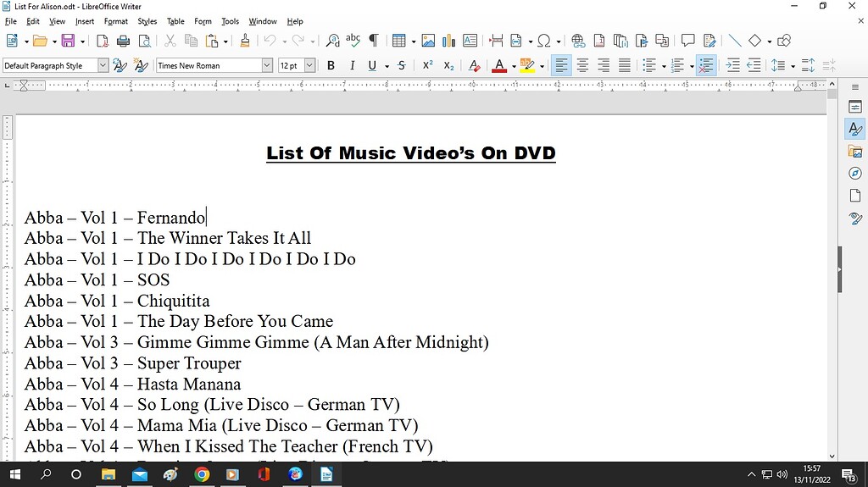The height and width of the screenshot is (487, 868).
Task: Open the Tools menu
Action: [230, 21]
